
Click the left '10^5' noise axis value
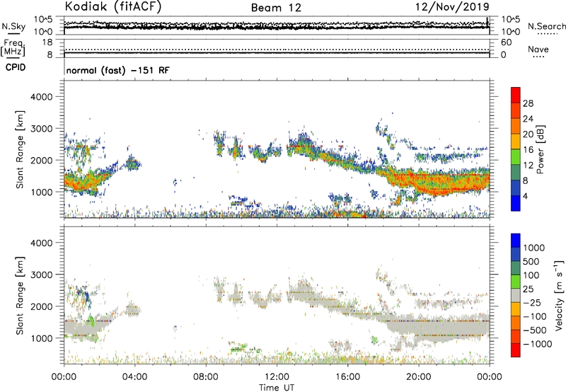click(43, 20)
